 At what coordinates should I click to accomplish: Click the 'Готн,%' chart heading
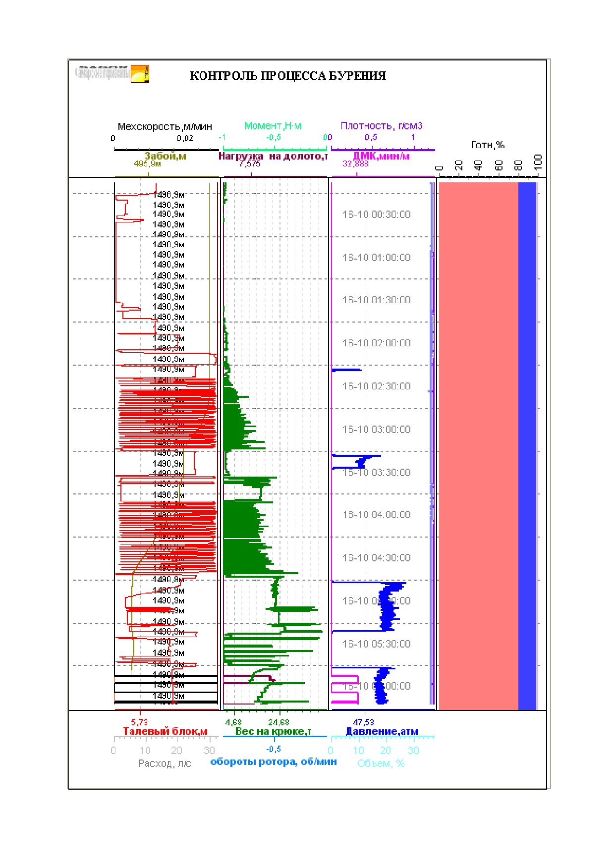click(x=488, y=145)
